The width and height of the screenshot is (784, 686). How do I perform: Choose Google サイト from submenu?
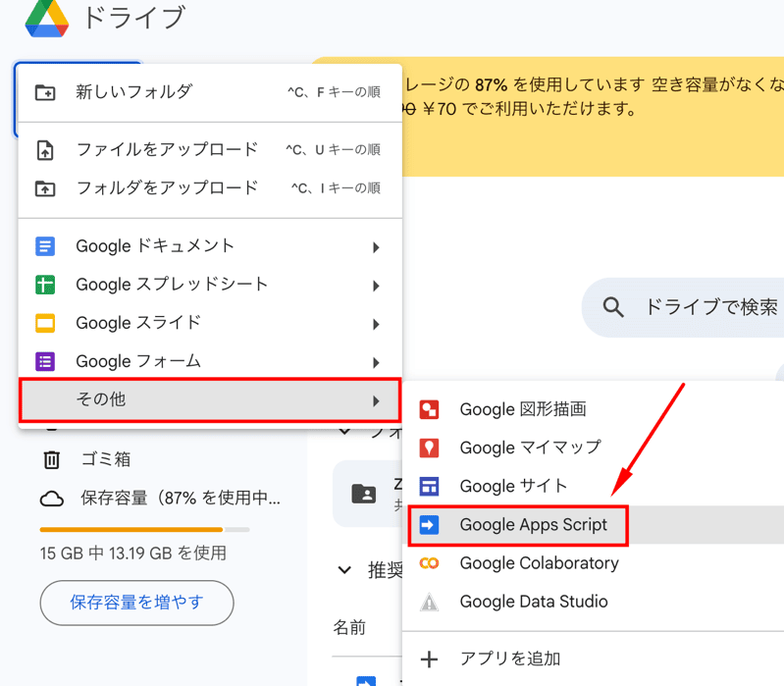click(595, 486)
